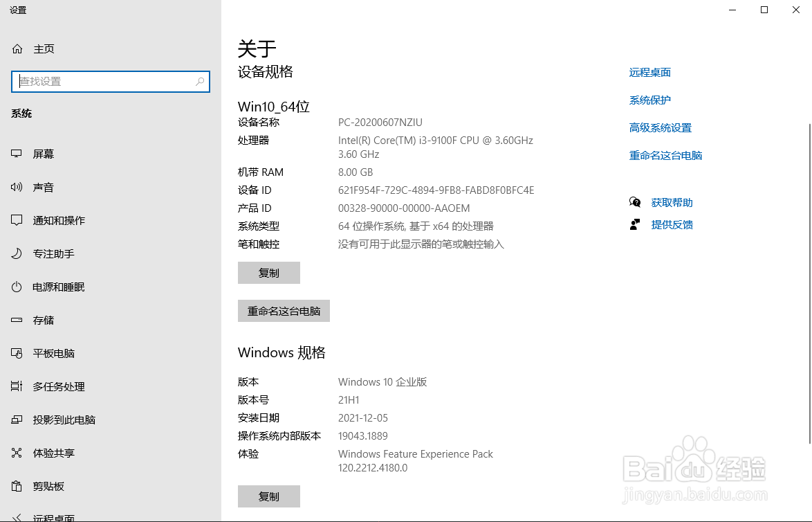
Task: Open 提供反馈 link
Action: click(x=672, y=224)
